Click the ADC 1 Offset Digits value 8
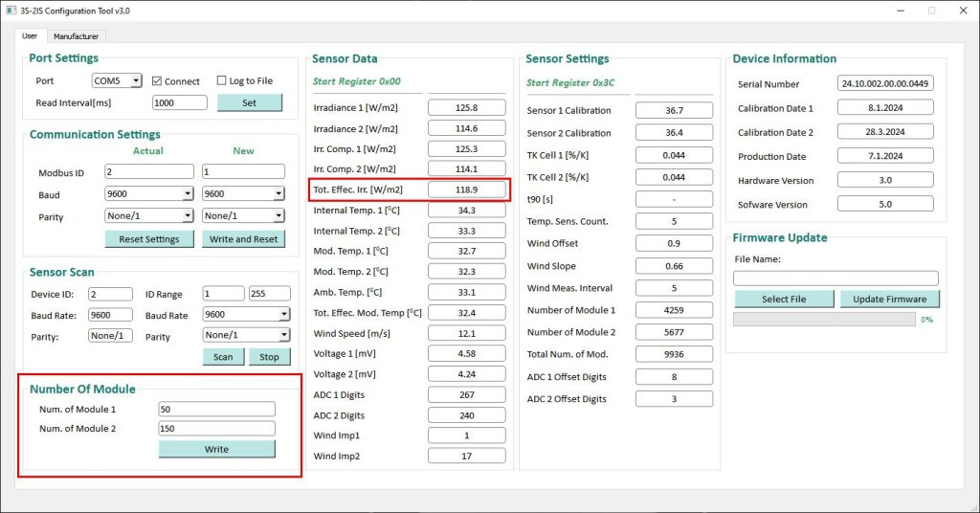 point(675,377)
